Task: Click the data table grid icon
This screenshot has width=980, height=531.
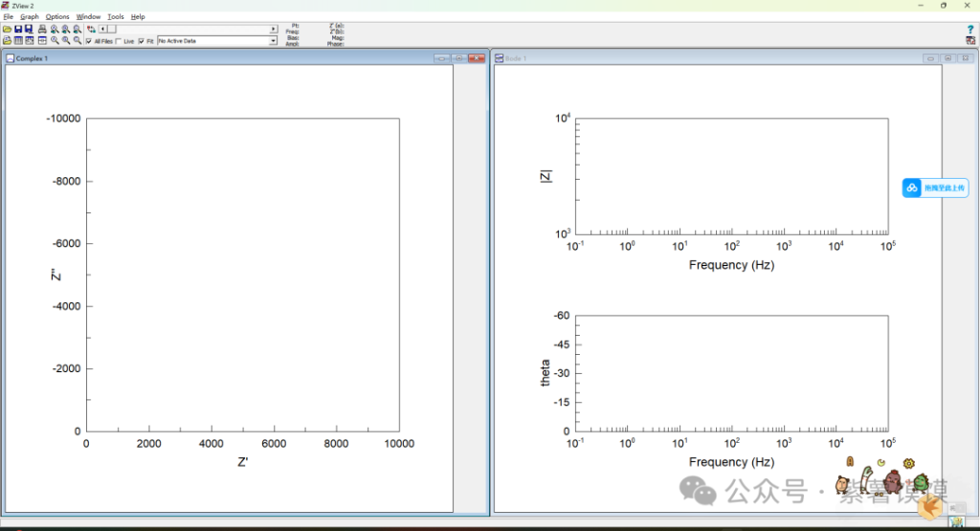Action: [x=18, y=41]
